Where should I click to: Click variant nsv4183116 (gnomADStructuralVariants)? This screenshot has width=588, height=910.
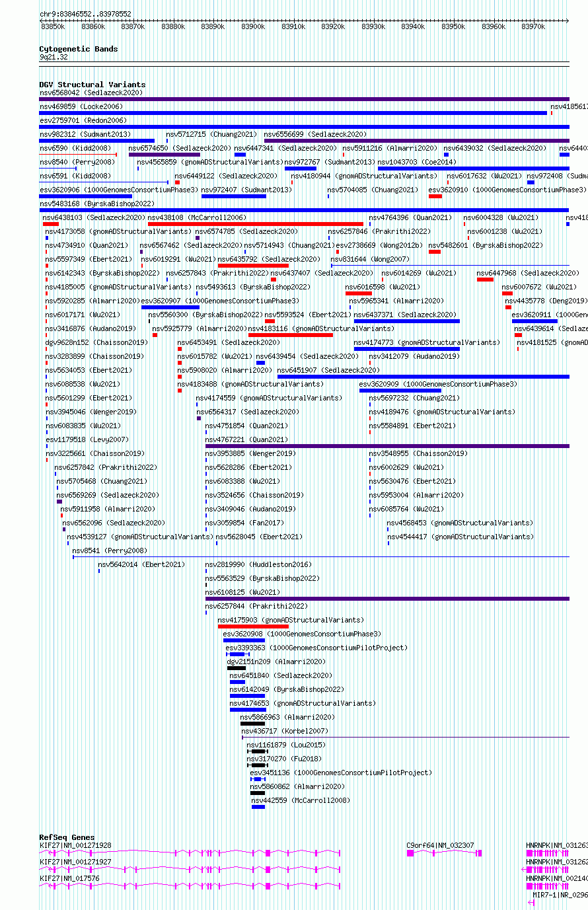click(x=321, y=328)
